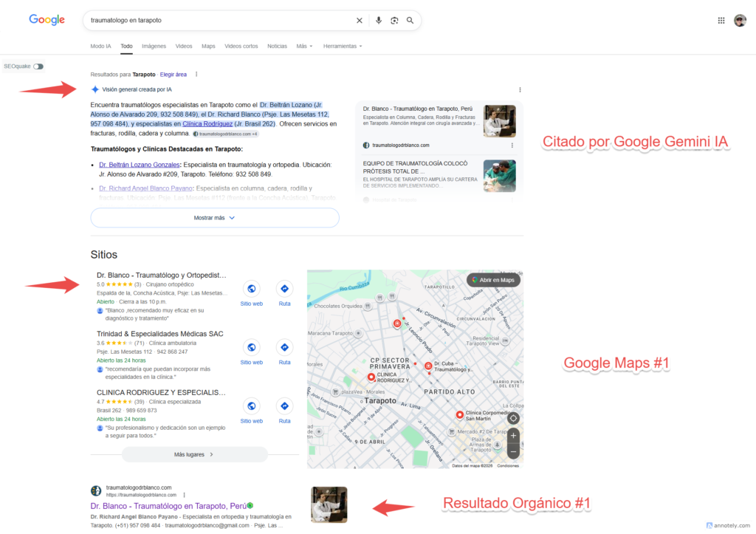Click the traumatologodrblanco.com favicon in organic result

coord(96,491)
